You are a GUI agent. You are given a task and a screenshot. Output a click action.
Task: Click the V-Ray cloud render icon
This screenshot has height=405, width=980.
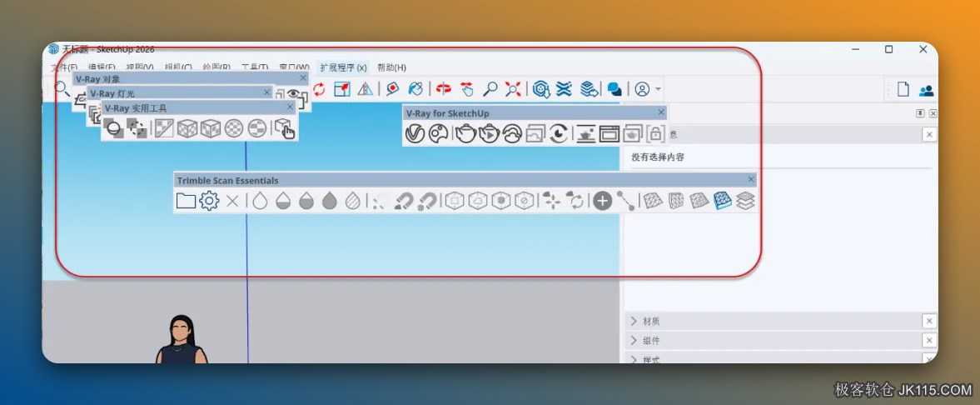pyautogui.click(x=513, y=133)
